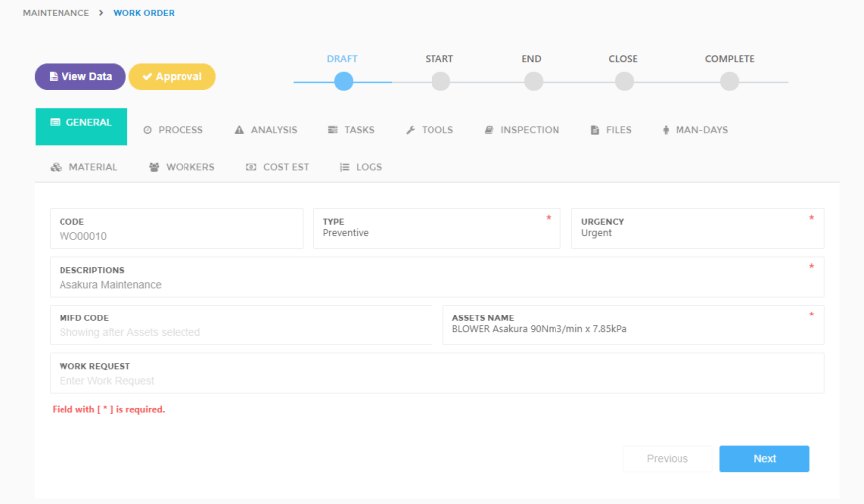Click the wrench icon beside Tools
Image resolution: width=864 pixels, height=504 pixels.
[x=410, y=130]
